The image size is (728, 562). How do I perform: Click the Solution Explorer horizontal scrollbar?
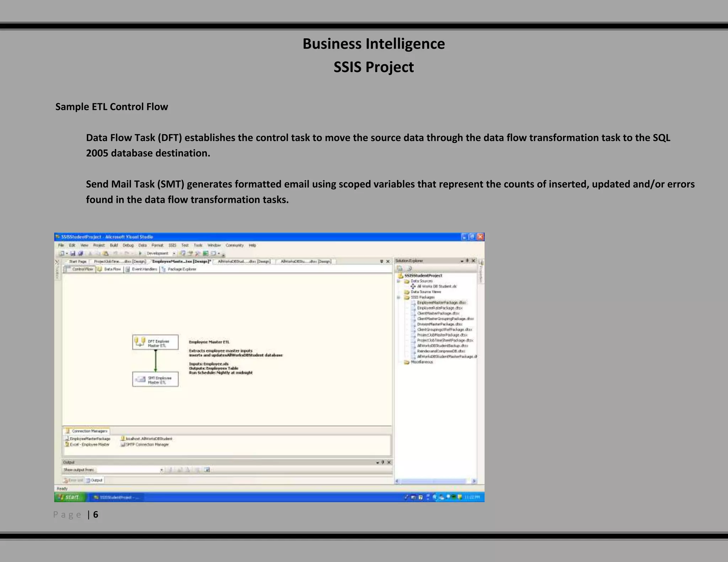(x=436, y=481)
